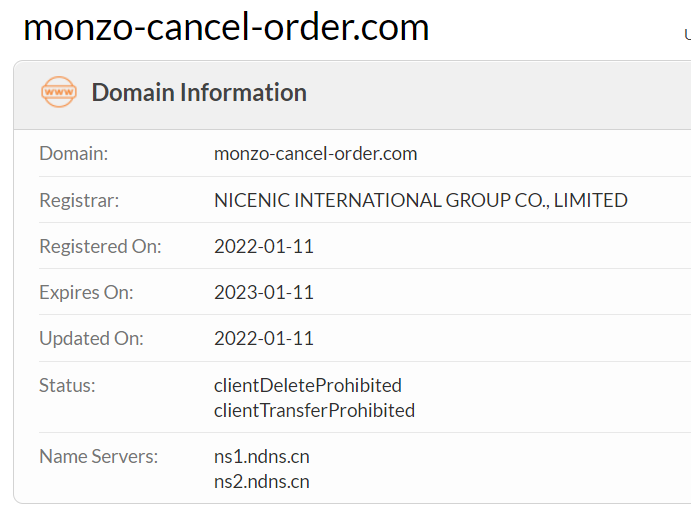The image size is (691, 512).
Task: Click the cut-off link at top right
Action: click(x=686, y=34)
